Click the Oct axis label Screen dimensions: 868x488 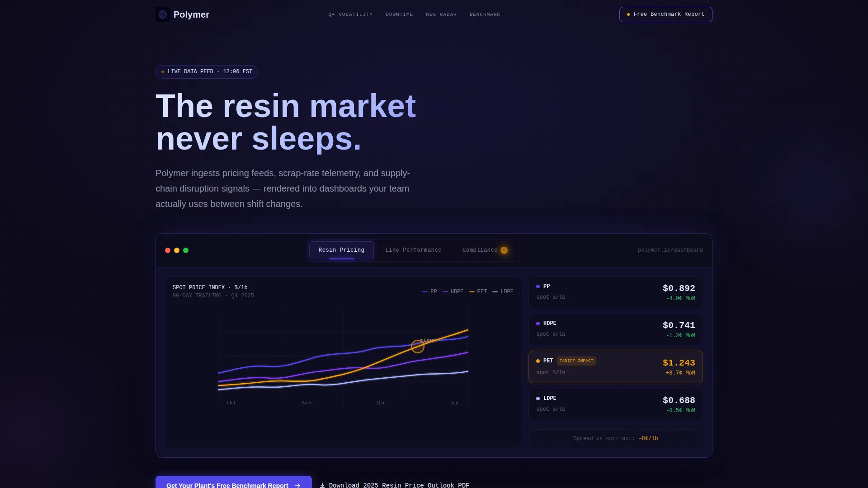[x=231, y=403]
